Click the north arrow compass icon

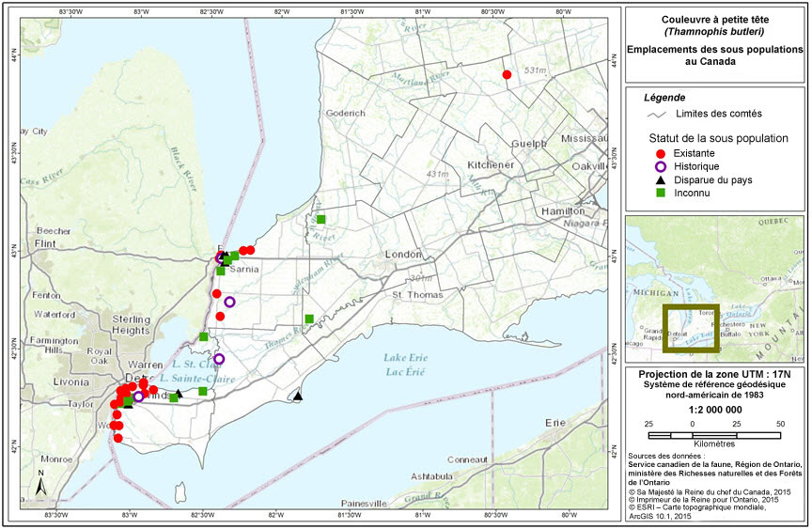(41, 484)
